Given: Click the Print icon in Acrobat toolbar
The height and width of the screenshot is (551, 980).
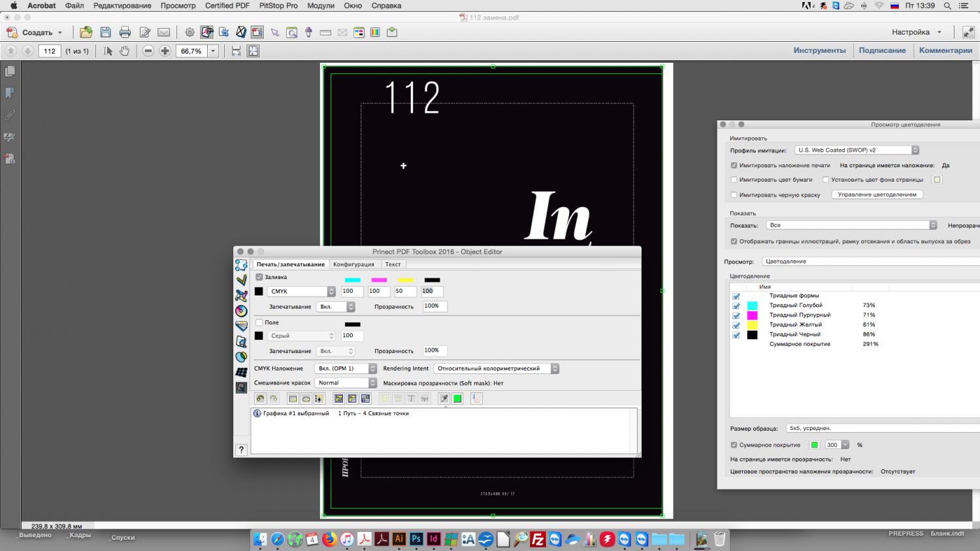Looking at the screenshot, I should pyautogui.click(x=125, y=32).
